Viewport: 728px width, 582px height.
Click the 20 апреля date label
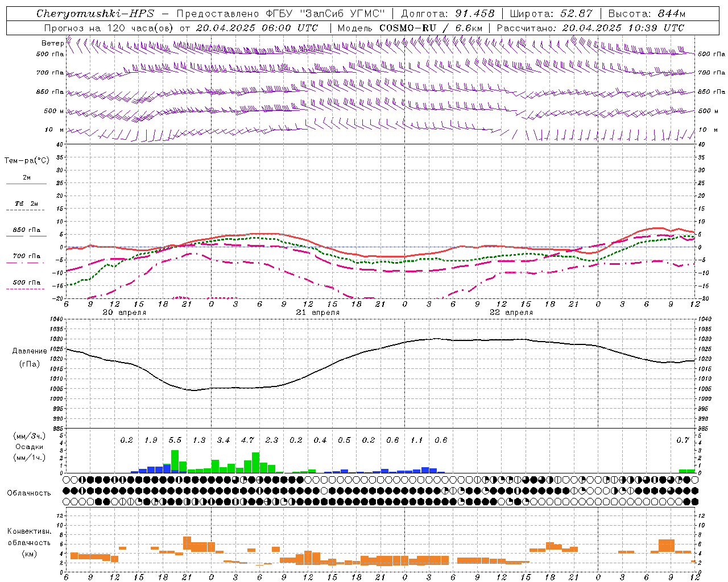pos(124,313)
